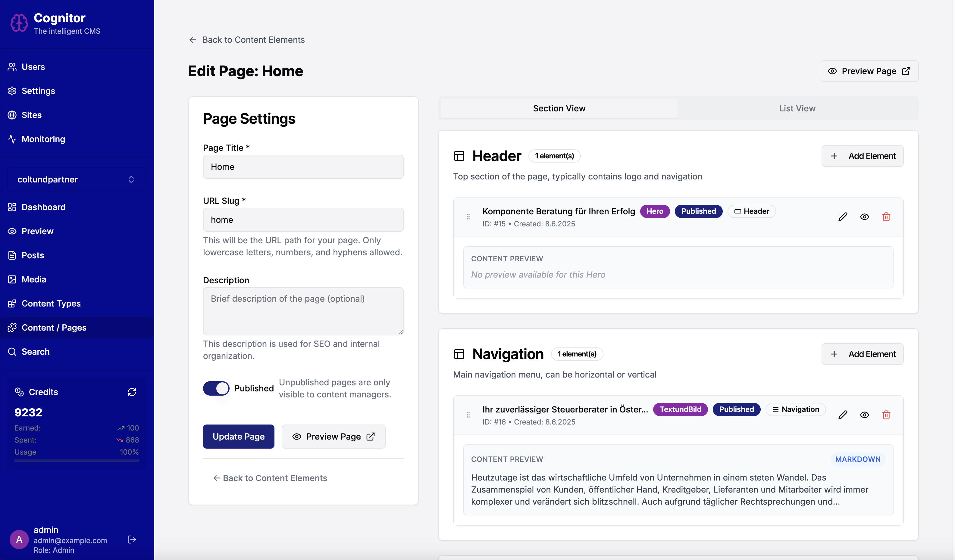Select Media in the sidebar
Screen dimensions: 955x560
(x=34, y=279)
